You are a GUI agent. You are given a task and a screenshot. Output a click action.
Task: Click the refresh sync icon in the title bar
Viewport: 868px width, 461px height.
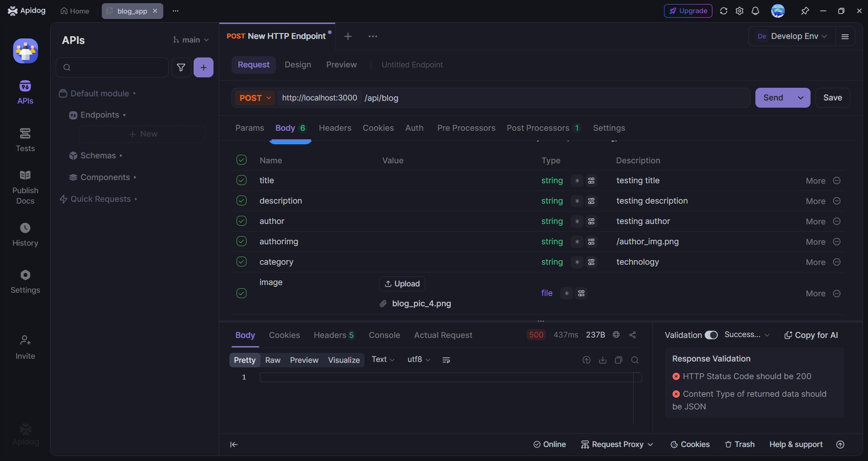pos(724,11)
